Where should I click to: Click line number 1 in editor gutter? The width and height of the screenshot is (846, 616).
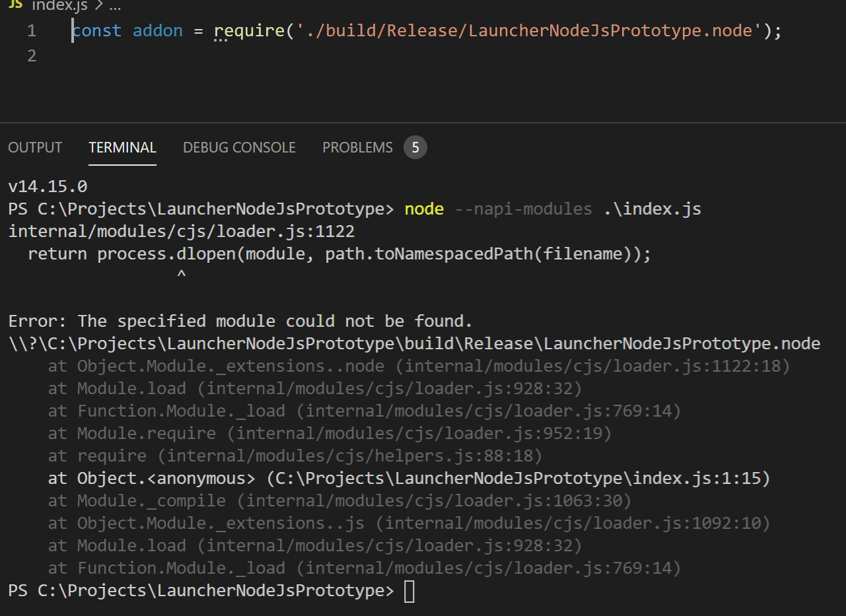click(32, 31)
